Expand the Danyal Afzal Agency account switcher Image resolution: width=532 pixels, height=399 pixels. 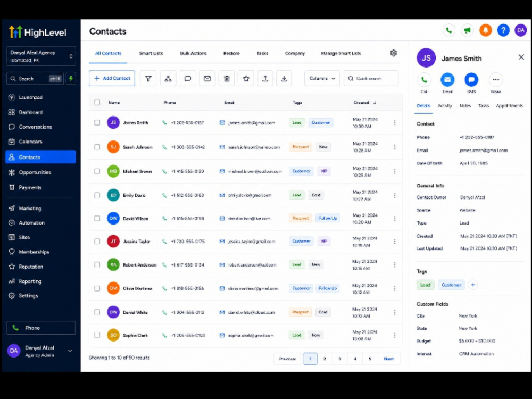(x=41, y=56)
